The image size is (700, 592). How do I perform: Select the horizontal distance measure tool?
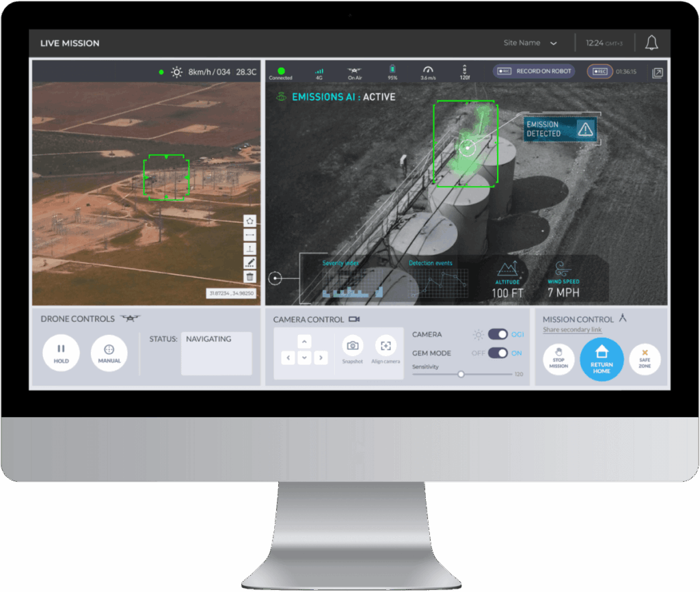coord(250,235)
